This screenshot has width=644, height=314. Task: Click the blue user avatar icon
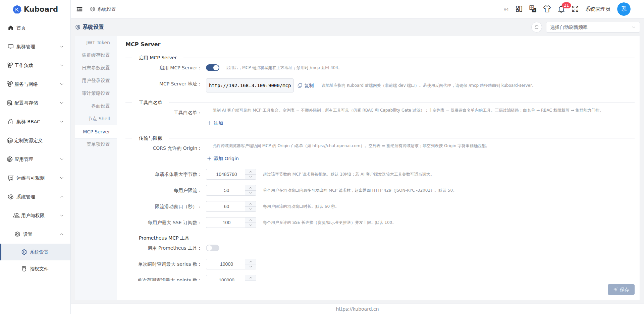pos(624,9)
